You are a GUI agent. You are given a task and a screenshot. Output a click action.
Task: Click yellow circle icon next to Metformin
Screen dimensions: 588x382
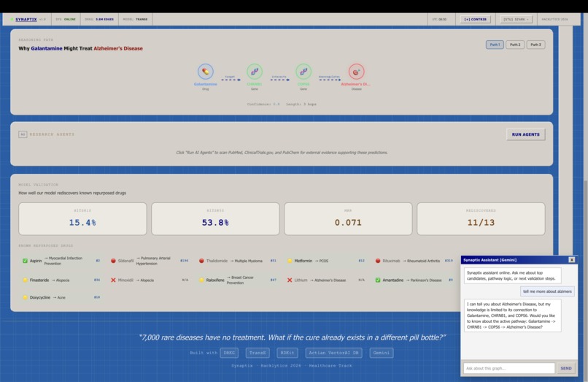pyautogui.click(x=290, y=261)
